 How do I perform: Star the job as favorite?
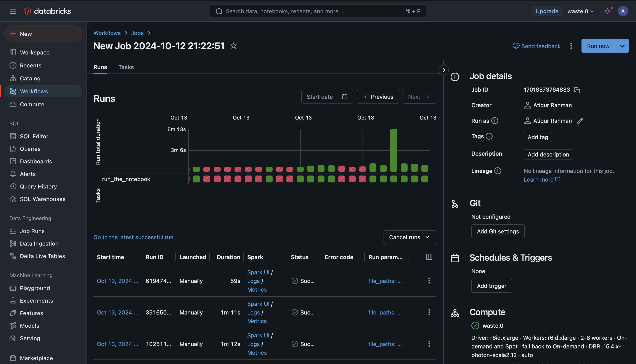pyautogui.click(x=233, y=46)
